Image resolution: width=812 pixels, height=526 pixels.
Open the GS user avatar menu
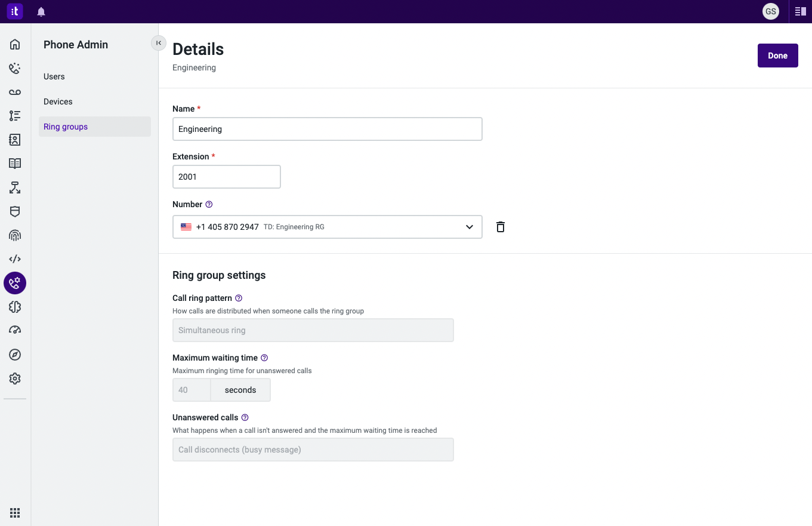[x=771, y=11]
